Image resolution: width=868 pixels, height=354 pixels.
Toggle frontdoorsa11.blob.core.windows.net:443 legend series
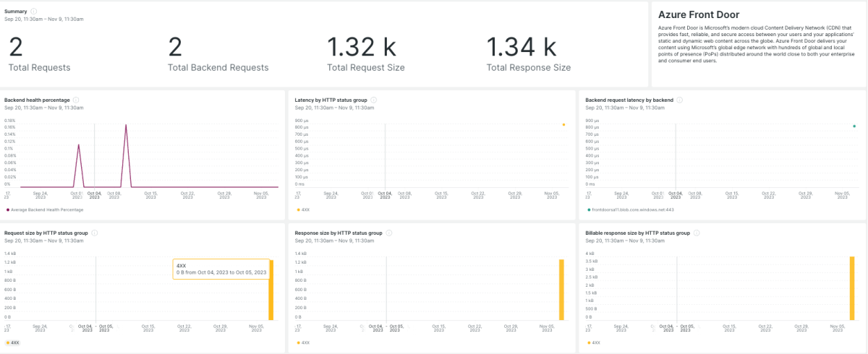pos(631,210)
